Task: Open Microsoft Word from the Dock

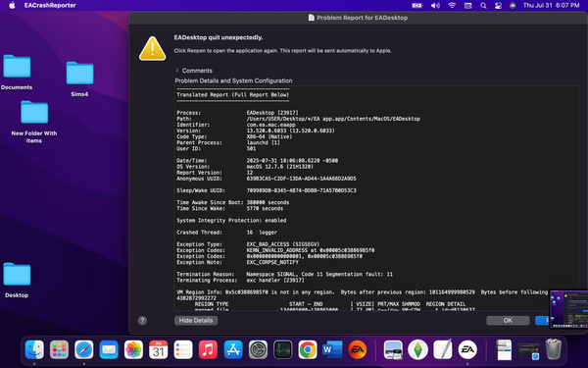Action: click(332, 349)
